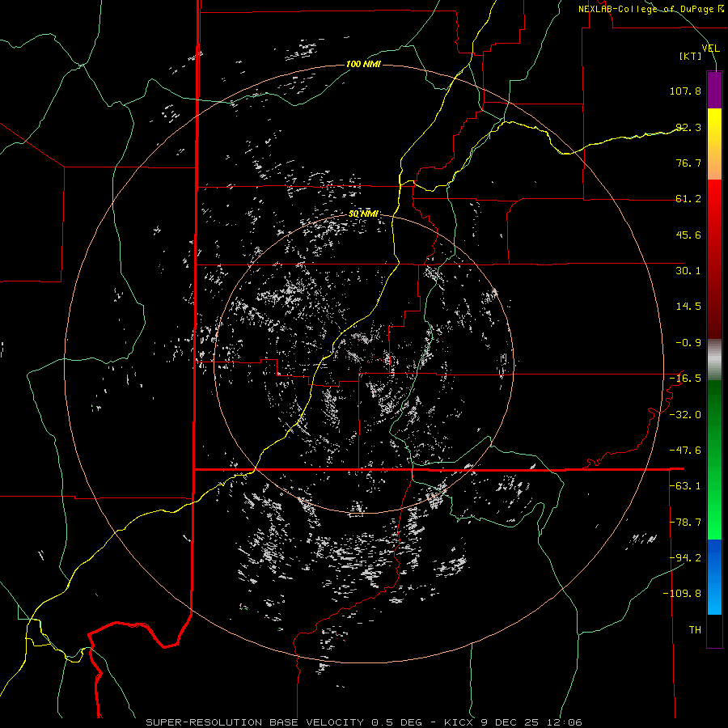Click the purple segment of velocity color bar

[714, 90]
